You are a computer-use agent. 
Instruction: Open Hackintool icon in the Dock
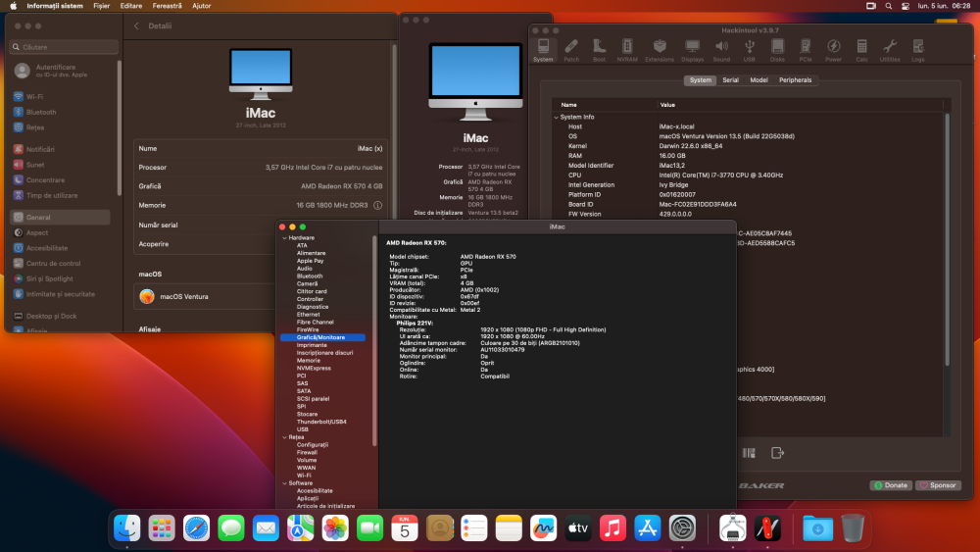(x=767, y=528)
